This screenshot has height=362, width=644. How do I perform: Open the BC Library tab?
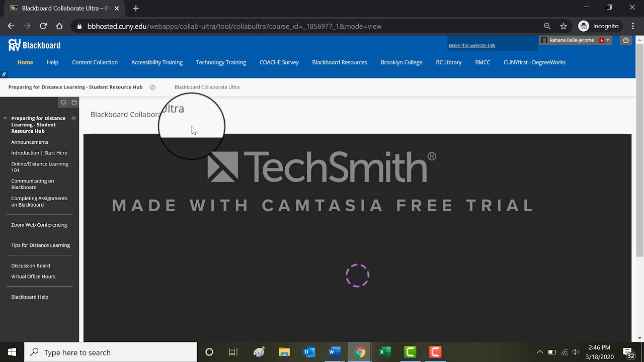tap(449, 62)
